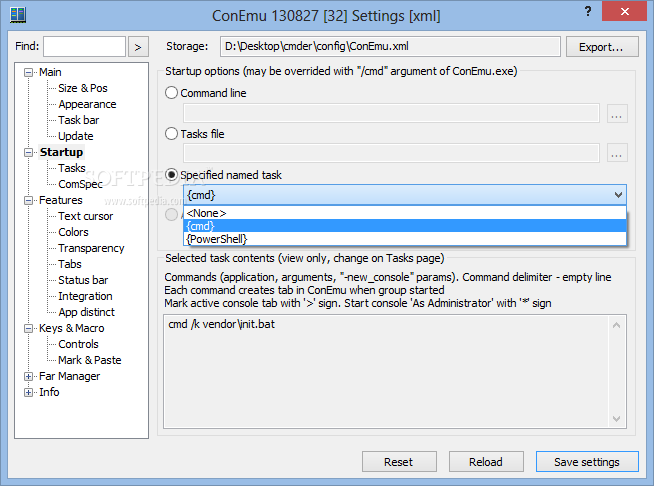Open the Appearance settings page
The image size is (654, 486).
[x=87, y=104]
